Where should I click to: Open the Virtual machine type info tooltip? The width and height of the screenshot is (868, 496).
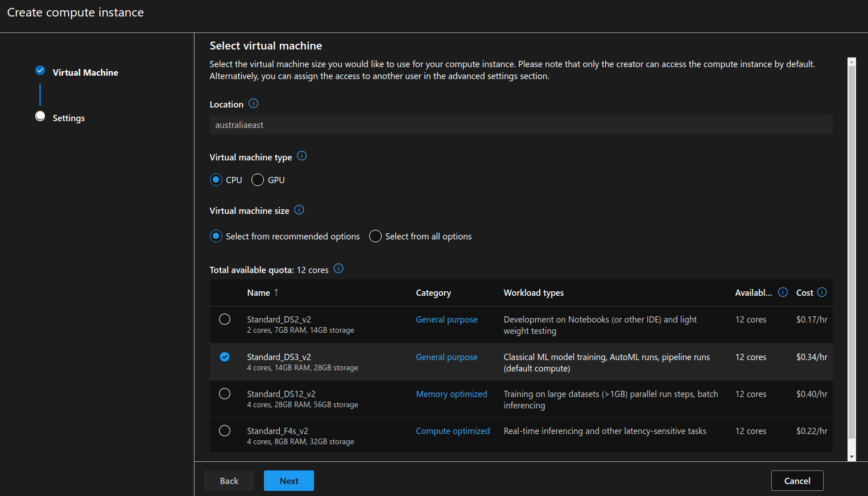click(x=302, y=155)
